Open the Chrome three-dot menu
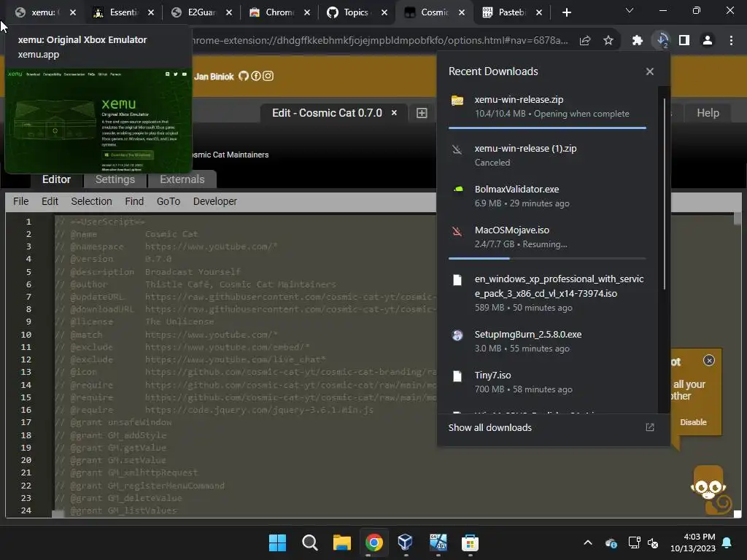747x560 pixels. pos(731,41)
